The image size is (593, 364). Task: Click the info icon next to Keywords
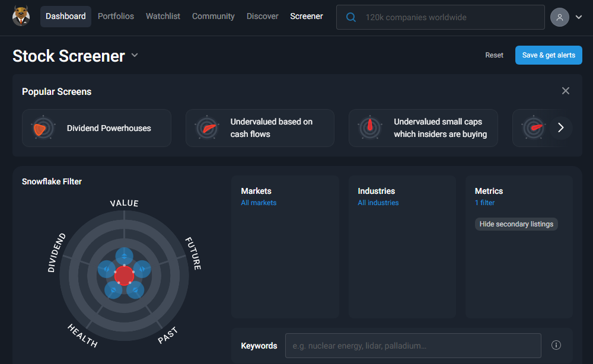tap(556, 345)
